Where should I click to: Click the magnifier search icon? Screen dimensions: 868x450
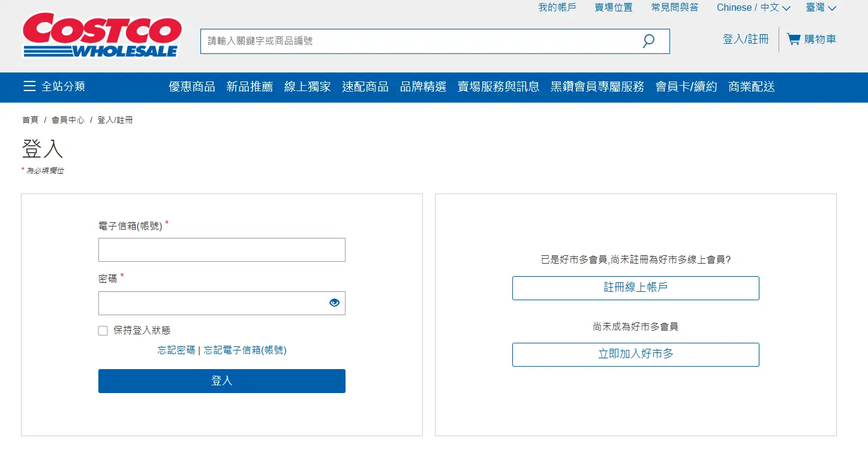pyautogui.click(x=648, y=41)
